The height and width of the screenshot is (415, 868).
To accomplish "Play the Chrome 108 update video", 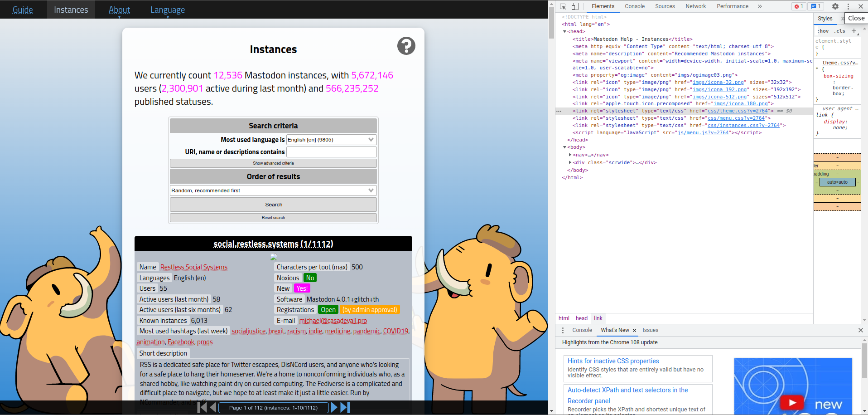I will (792, 402).
